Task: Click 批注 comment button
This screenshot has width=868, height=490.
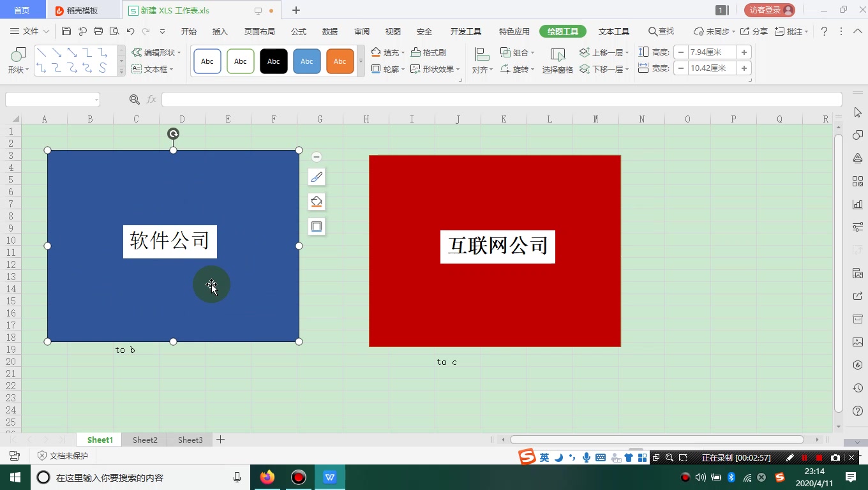Action: pyautogui.click(x=791, y=31)
